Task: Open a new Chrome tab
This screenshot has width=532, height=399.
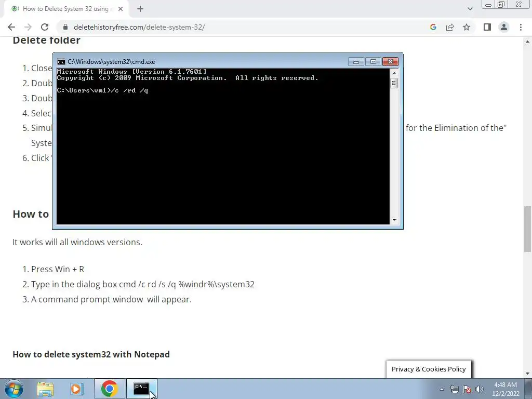Action: (x=140, y=9)
